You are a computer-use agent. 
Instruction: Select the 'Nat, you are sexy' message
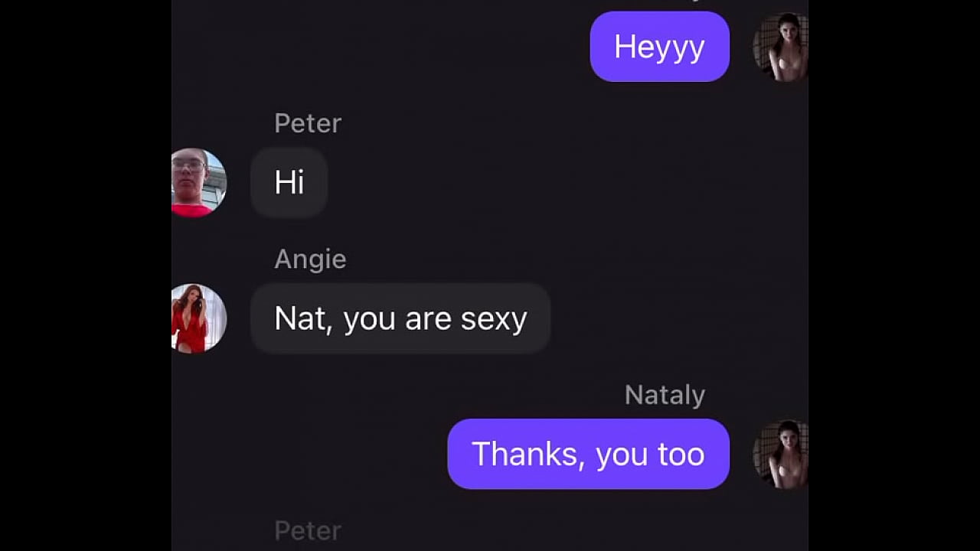click(400, 318)
